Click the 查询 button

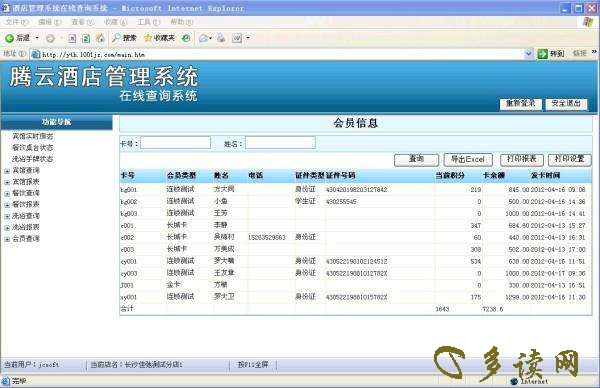416,160
